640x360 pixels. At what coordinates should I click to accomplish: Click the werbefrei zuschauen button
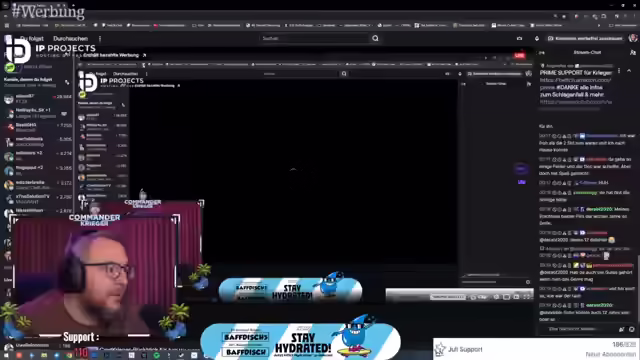585,38
